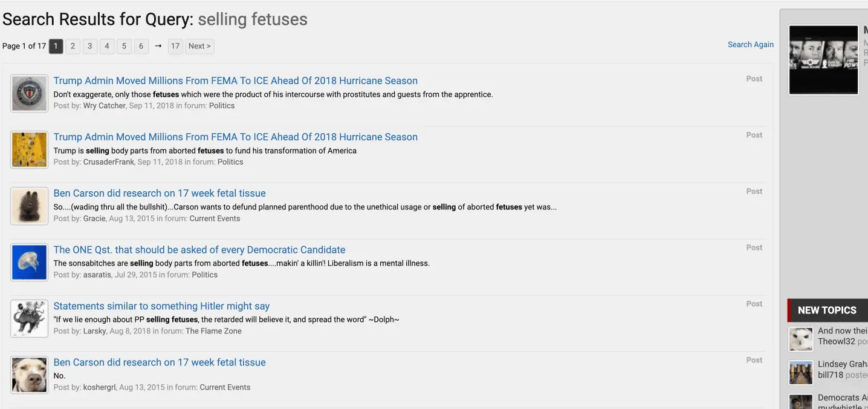
Task: Click bill718's building avatar in New Topics
Action: pyautogui.click(x=800, y=372)
